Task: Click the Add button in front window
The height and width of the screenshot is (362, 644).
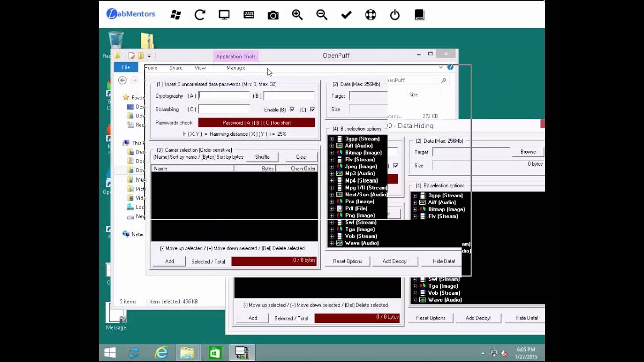Action: pyautogui.click(x=170, y=261)
